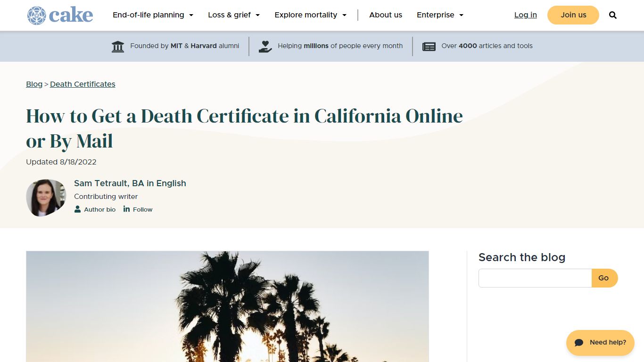
Task: Click the Updated 8/18/2022 date text
Action: pyautogui.click(x=61, y=162)
